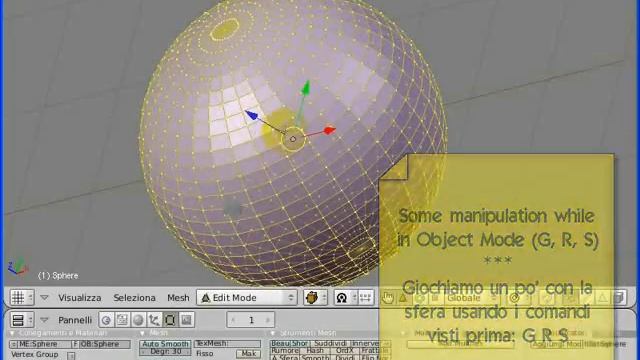Select the Script context icon in Pannelli
640x360 pixels.
click(122, 320)
